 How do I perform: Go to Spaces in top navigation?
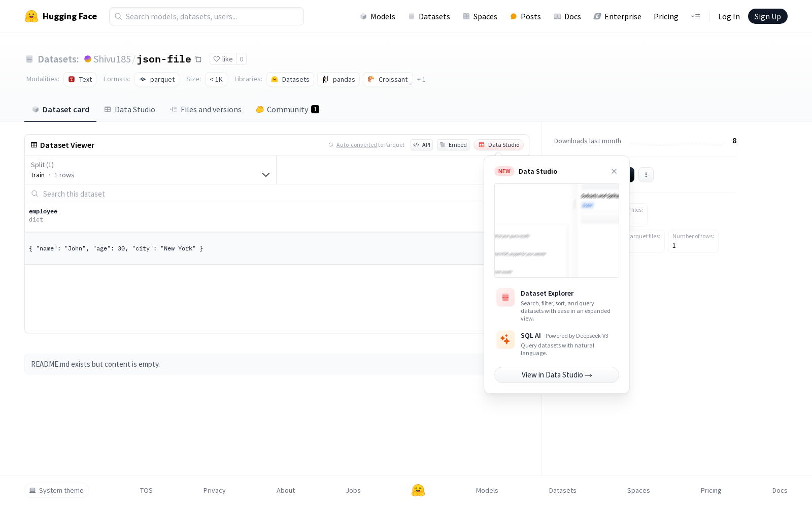point(480,16)
